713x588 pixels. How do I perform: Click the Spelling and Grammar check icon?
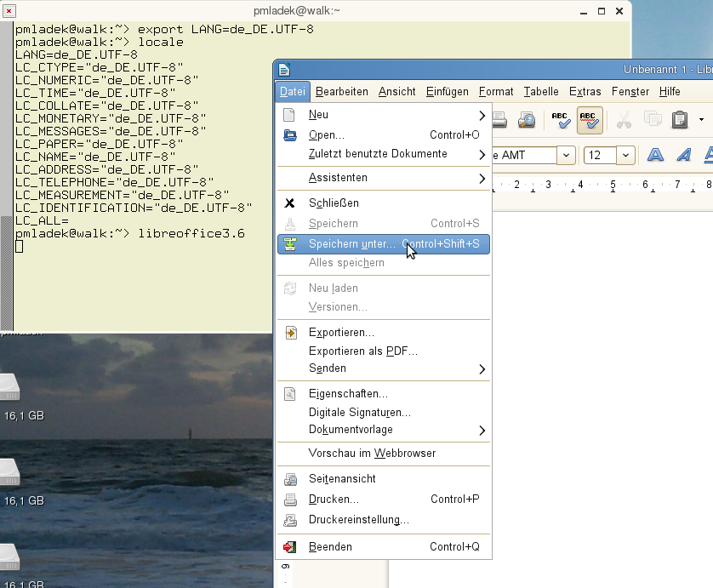561,120
